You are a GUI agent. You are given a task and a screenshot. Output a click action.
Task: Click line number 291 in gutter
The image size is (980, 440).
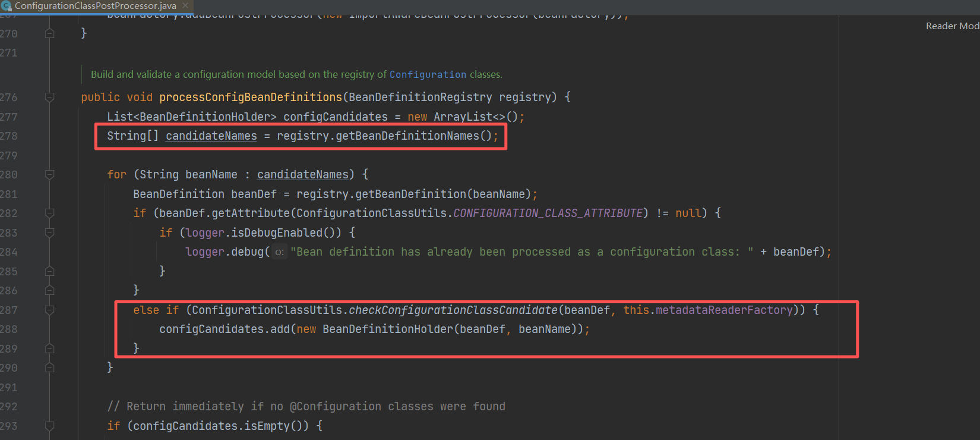coord(8,388)
